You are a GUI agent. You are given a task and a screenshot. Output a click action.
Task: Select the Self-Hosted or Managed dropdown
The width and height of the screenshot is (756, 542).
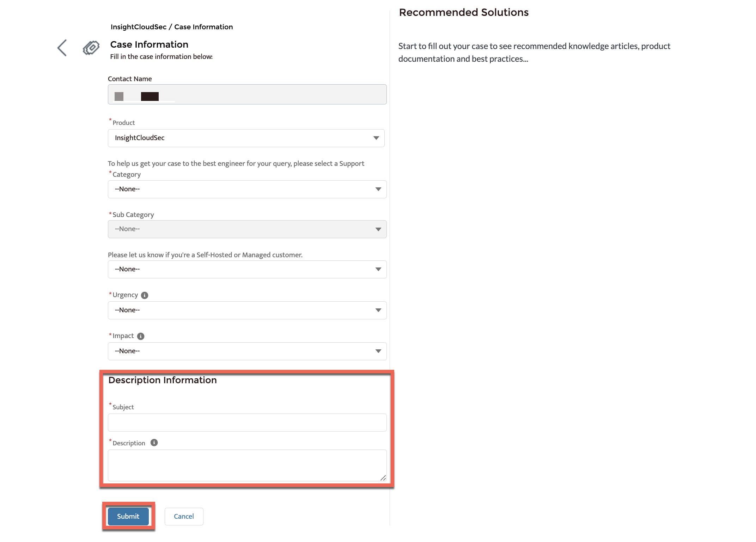pyautogui.click(x=247, y=269)
